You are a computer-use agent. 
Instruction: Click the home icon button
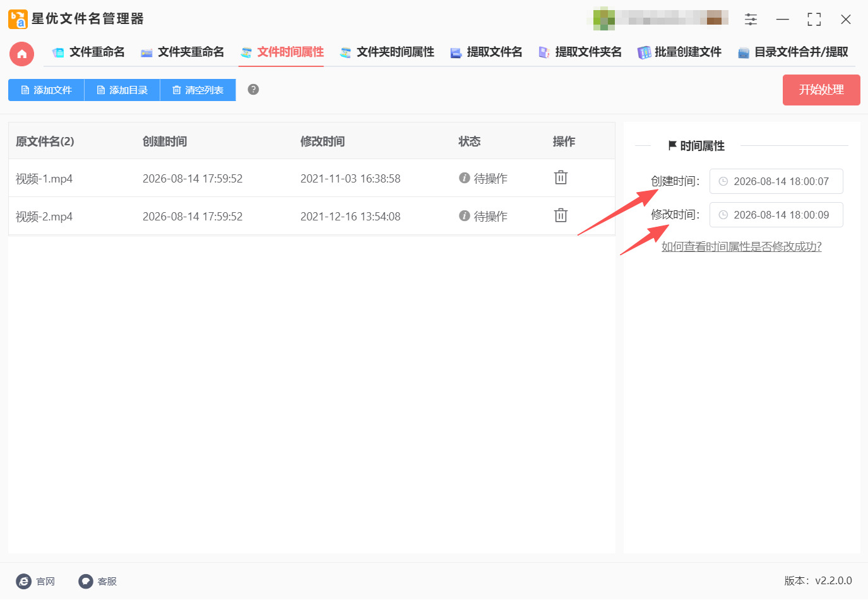coord(21,54)
